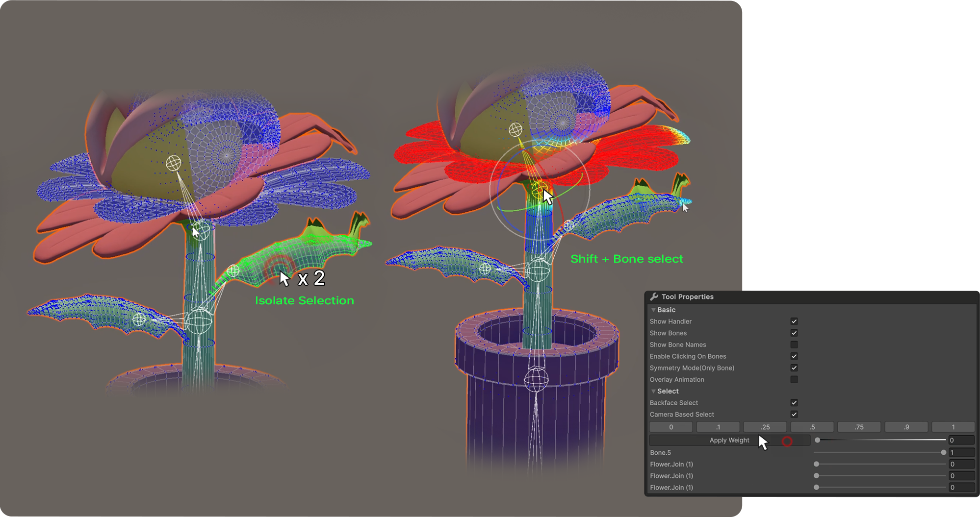980x517 pixels.
Task: Enable the Show Bone Names checkbox
Action: (794, 345)
